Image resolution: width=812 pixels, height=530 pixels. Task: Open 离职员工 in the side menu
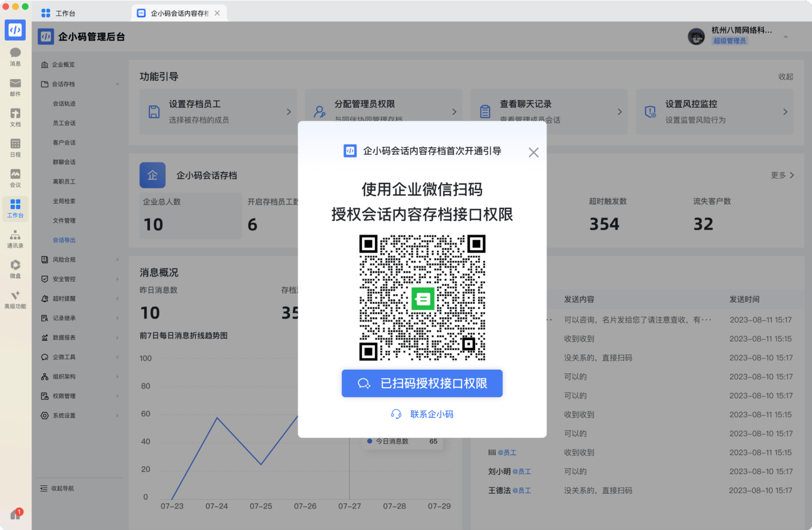click(64, 182)
